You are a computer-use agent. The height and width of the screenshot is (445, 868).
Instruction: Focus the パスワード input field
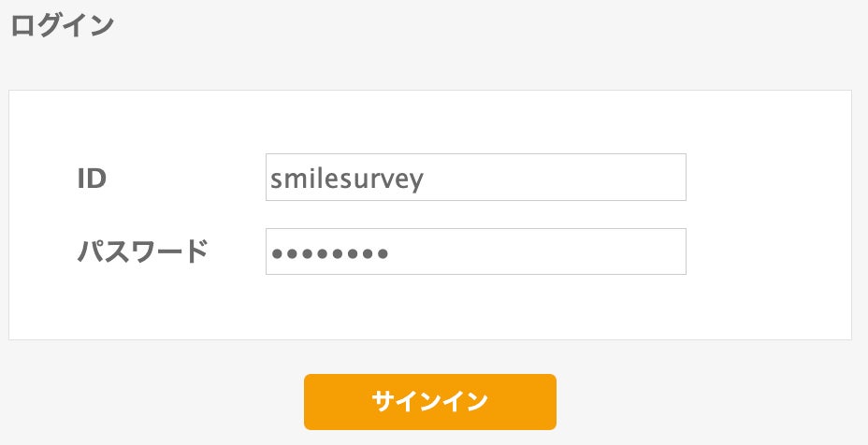[x=475, y=251]
